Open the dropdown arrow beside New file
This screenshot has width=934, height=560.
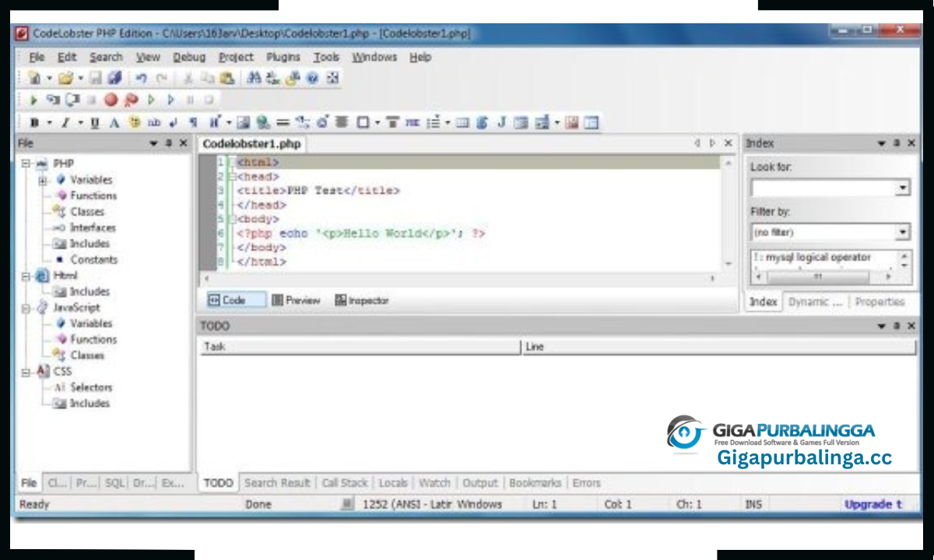tap(49, 78)
